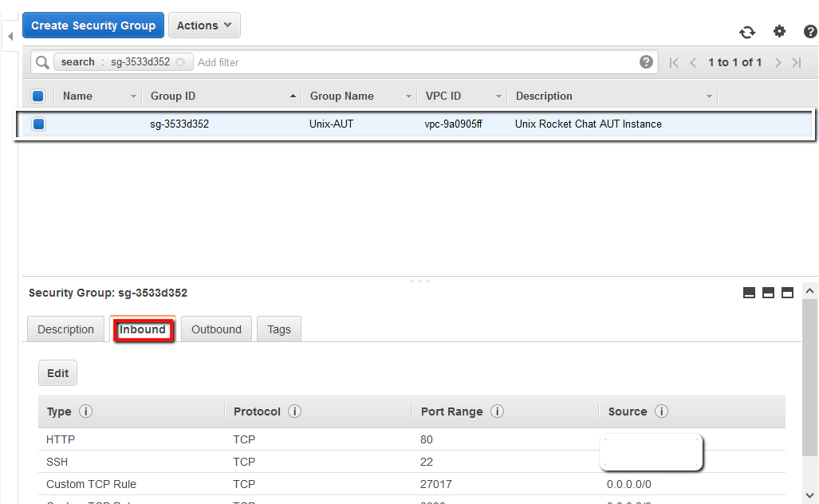The height and width of the screenshot is (504, 819).
Task: Click the info icon next to Type
Action: (x=88, y=411)
